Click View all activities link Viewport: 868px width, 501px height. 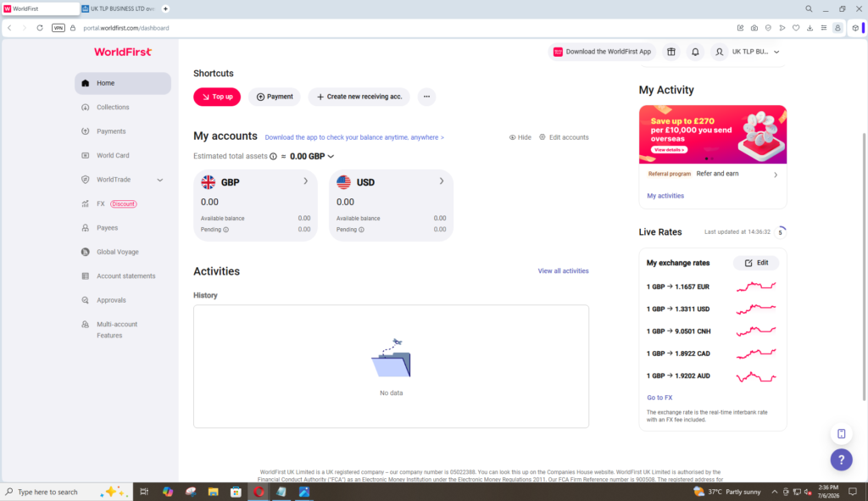[x=563, y=270]
